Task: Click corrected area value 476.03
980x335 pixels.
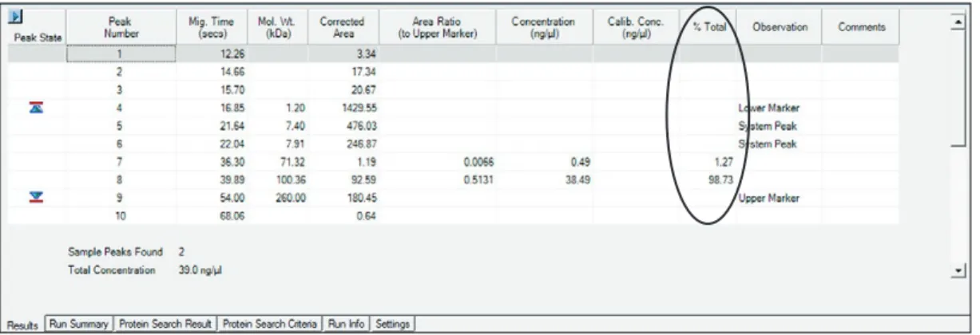Action: 361,125
